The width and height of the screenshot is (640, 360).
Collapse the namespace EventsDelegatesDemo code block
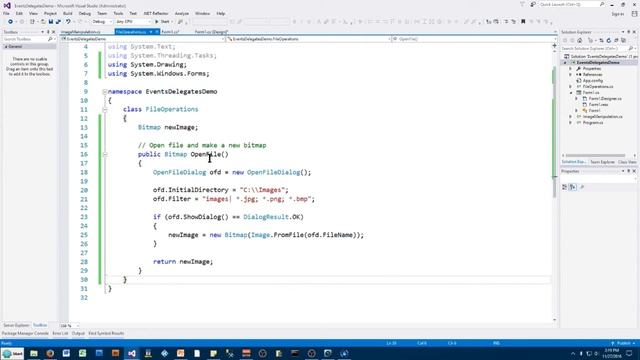(105, 92)
